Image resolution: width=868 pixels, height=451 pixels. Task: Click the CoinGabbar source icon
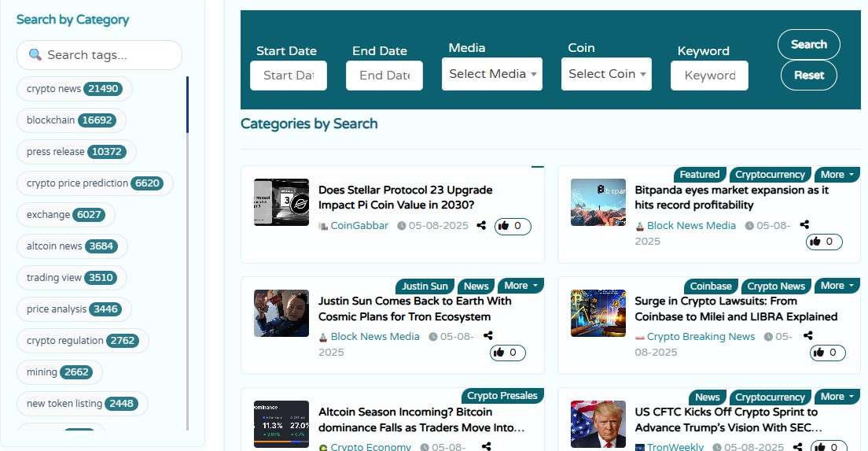(322, 226)
